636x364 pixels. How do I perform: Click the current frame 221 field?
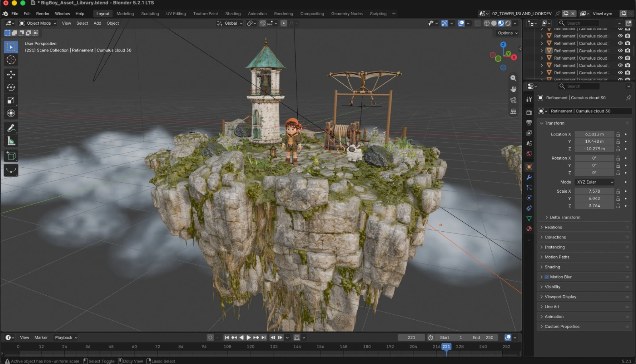point(411,338)
